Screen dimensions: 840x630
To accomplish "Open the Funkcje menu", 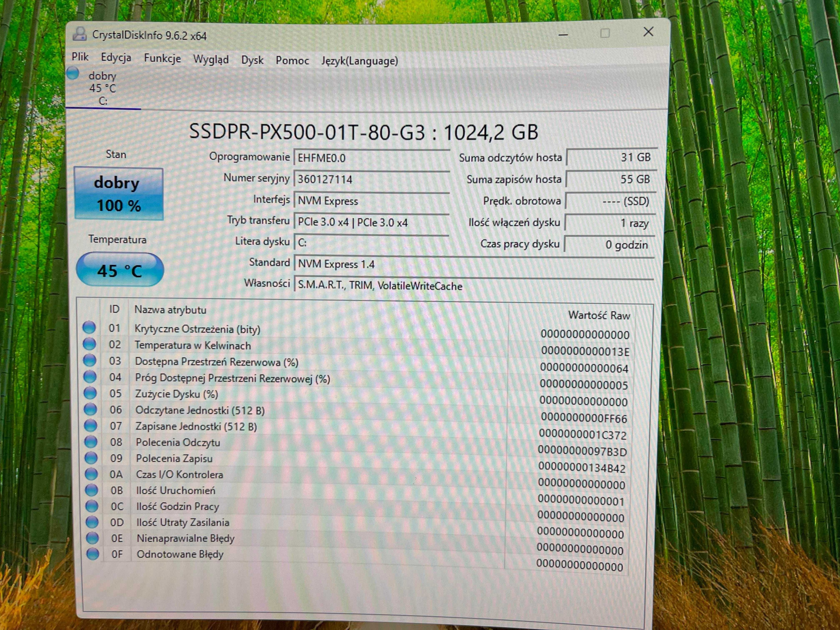I will pos(162,59).
